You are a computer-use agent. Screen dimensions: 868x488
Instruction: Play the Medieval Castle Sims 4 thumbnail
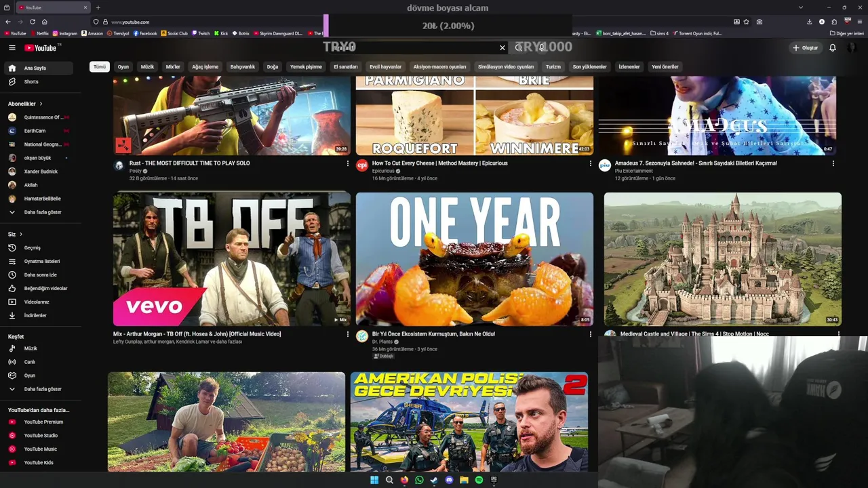723,259
